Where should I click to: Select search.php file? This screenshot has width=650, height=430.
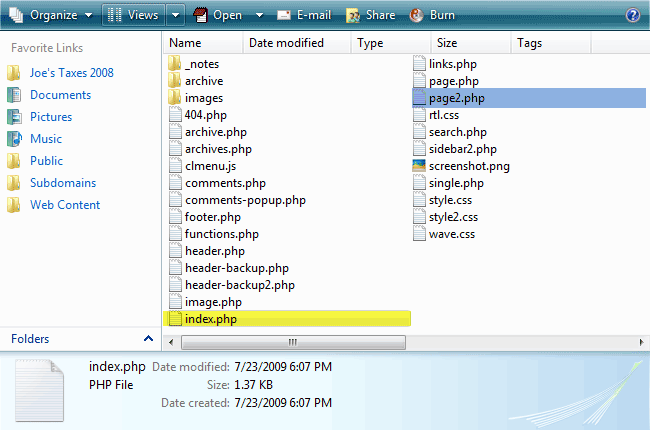[x=450, y=132]
